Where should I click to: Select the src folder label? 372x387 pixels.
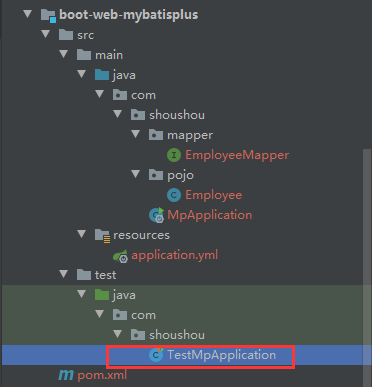point(85,35)
